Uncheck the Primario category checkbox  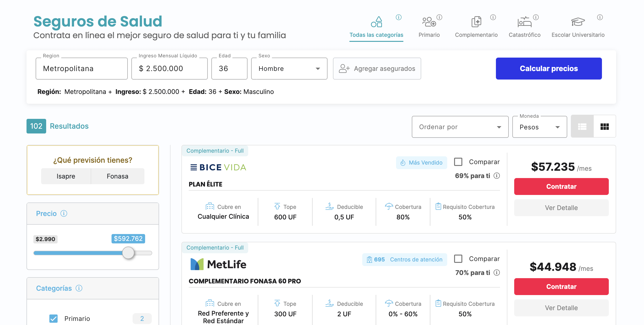53,319
